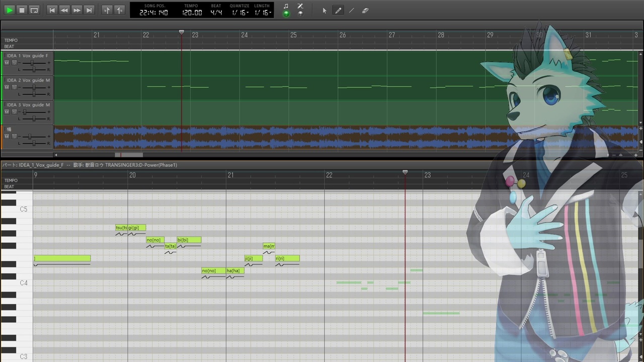Click the fast-forward button
644x362 pixels.
[x=76, y=10]
